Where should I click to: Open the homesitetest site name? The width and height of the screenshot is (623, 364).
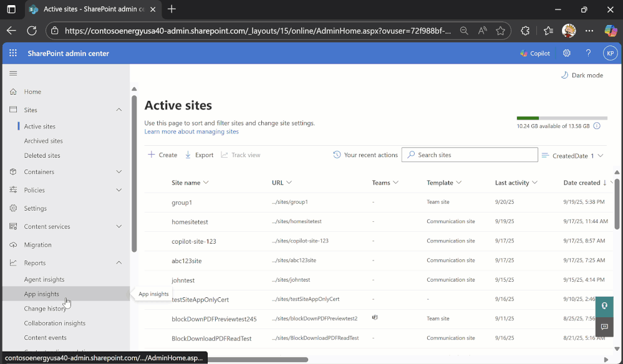pos(190,222)
